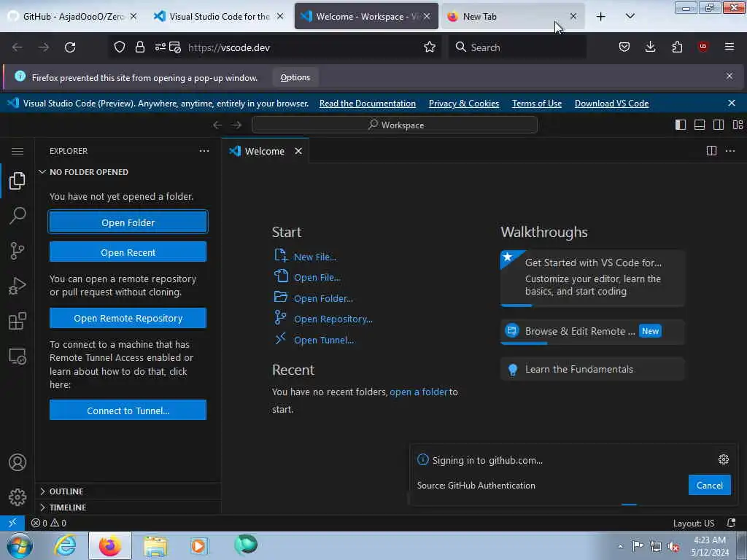
Task: List all Firefox tabs dropdown arrow
Action: coord(630,16)
